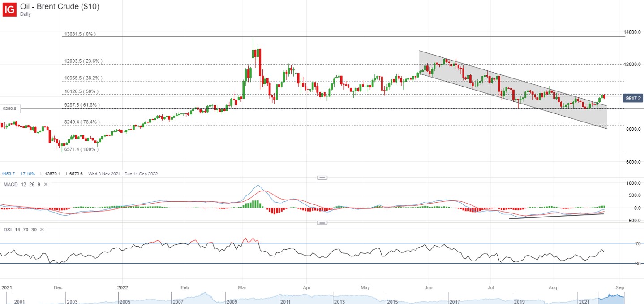Select the highlighted range in the history navigator
This screenshot has width=644, height=304.
point(611,298)
